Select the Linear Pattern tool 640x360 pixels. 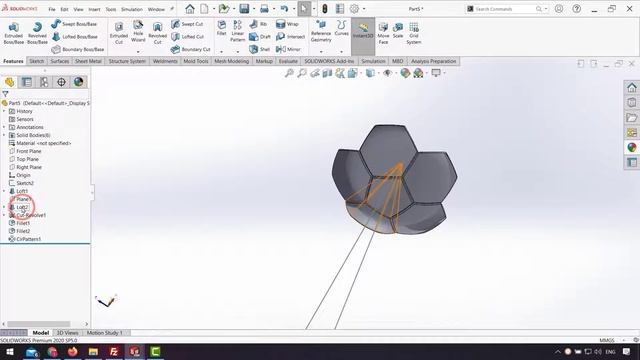pyautogui.click(x=238, y=31)
